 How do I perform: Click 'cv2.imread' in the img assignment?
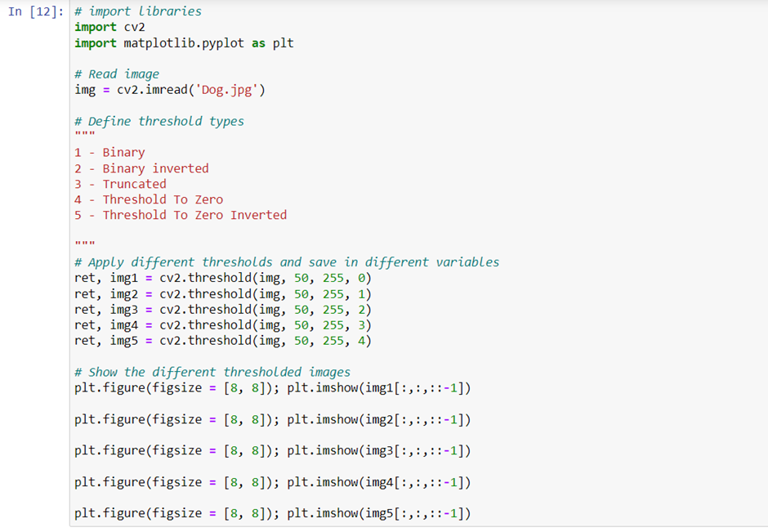point(152,90)
